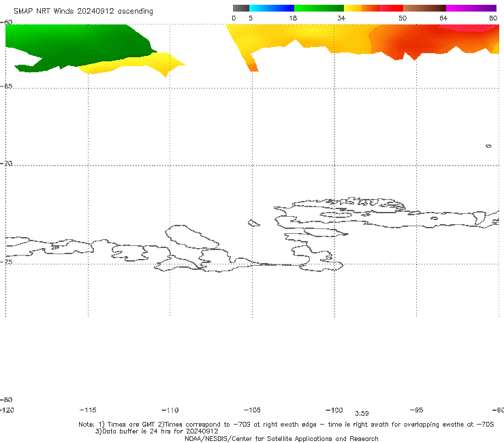
Task: Click the swath time stamp '3:59'
Action: [x=362, y=414]
